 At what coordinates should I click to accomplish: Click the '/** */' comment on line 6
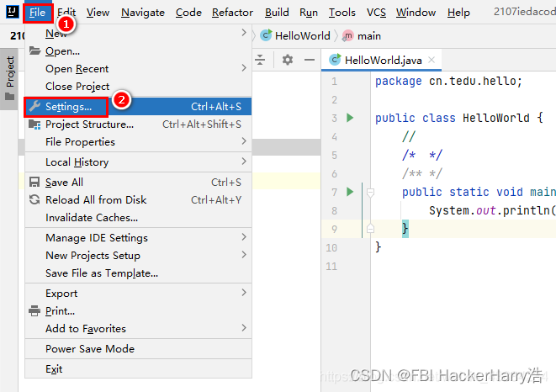click(422, 173)
